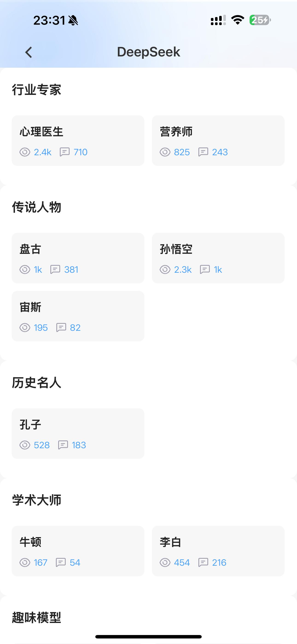The height and width of the screenshot is (644, 297).
Task: Tap the eye icon on 宙斯 card
Action: (x=25, y=328)
